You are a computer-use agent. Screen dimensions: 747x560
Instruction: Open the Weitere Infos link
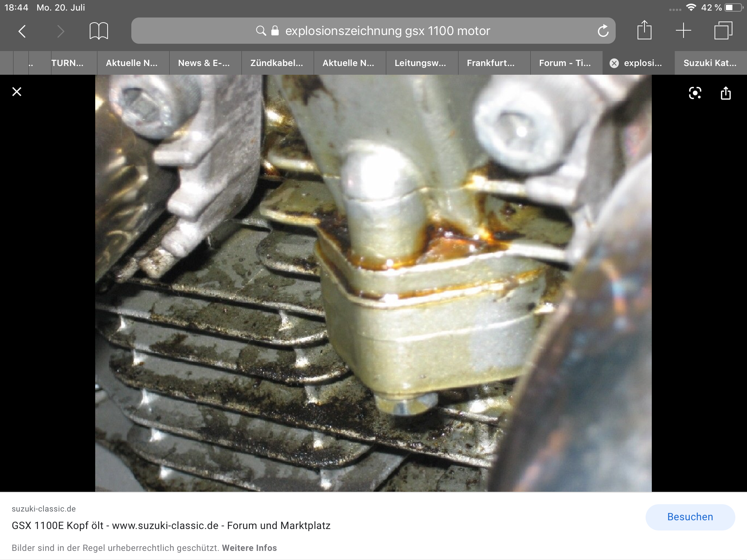click(249, 548)
